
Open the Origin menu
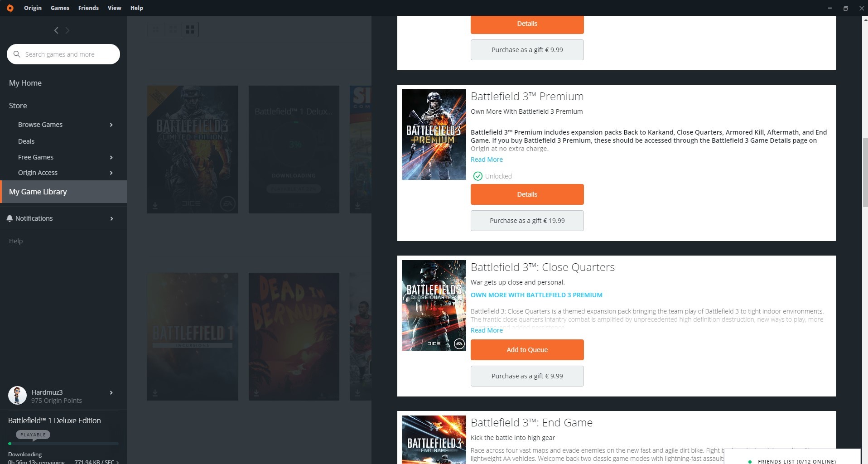tap(33, 8)
